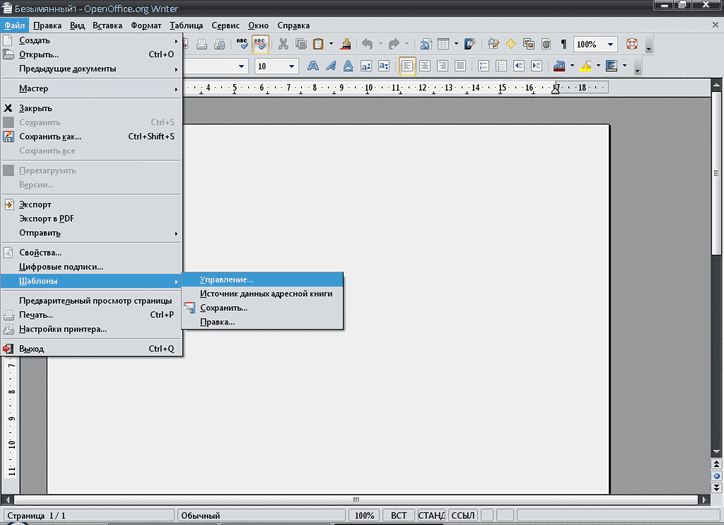Click ССЫЛ field in the status bar

[463, 515]
